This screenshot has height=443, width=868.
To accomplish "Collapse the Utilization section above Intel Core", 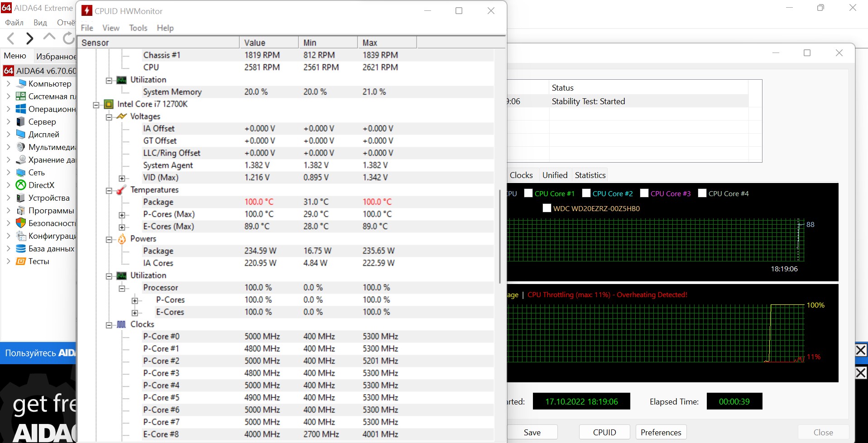I will 109,80.
